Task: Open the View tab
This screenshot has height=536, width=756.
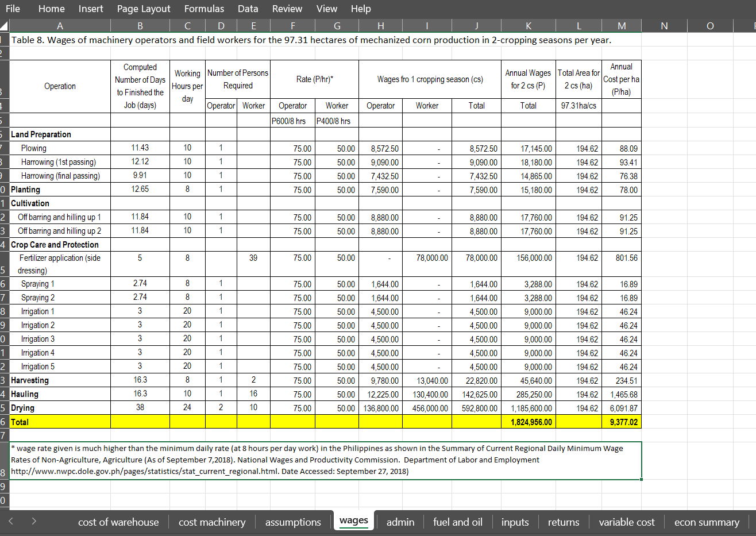Action: click(x=327, y=9)
